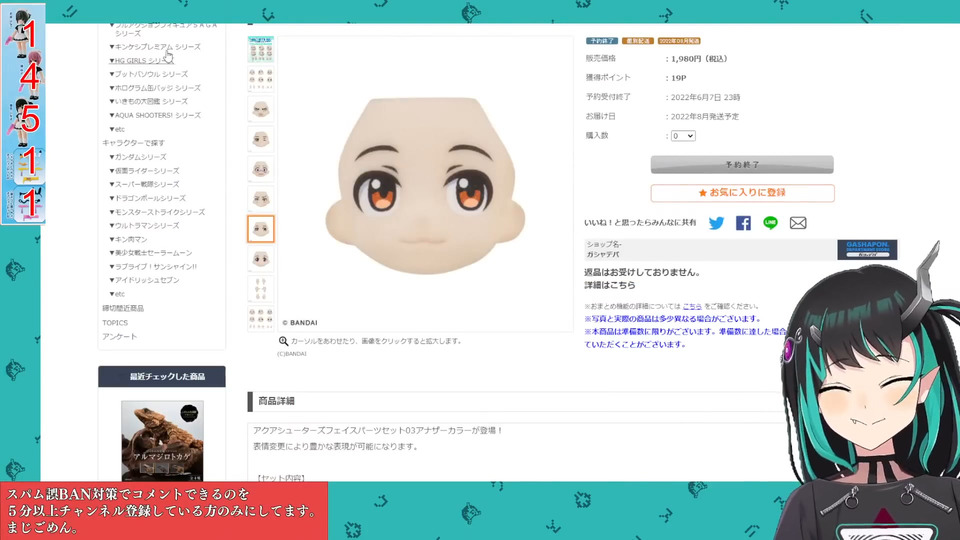Viewport: 960px width, 540px height.
Task: Share the product via LINE
Action: tap(770, 223)
